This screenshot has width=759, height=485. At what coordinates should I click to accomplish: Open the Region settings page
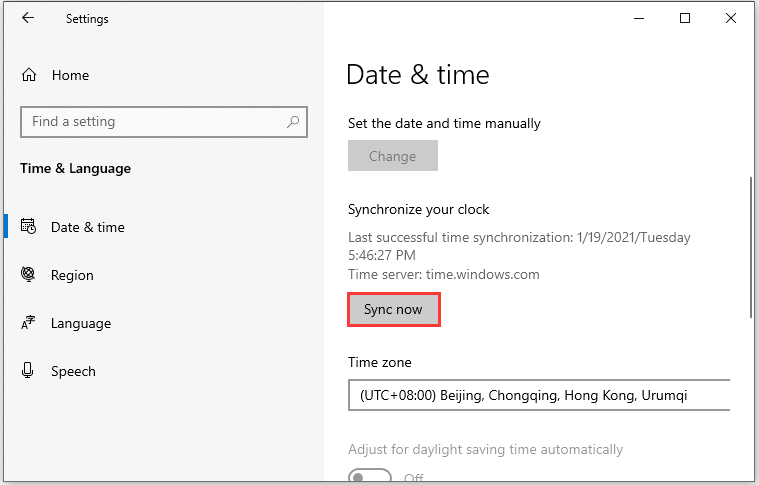coord(72,275)
